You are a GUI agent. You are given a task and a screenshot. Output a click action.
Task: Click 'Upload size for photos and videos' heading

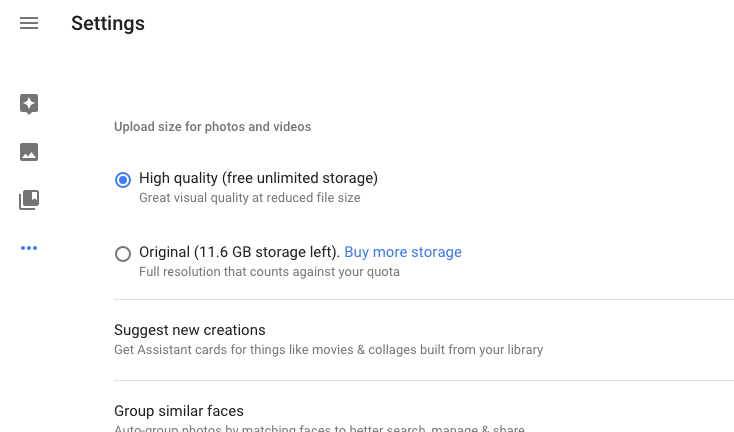(x=212, y=127)
